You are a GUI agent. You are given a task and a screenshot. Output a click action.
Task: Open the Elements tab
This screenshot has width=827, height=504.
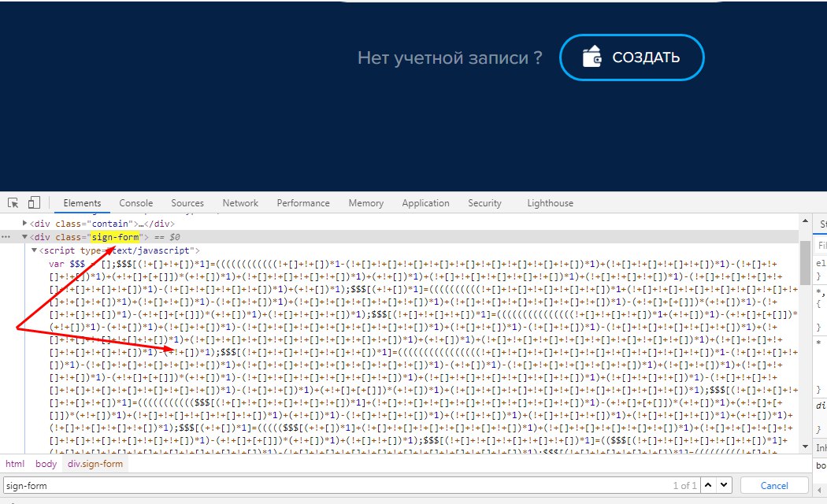pos(82,203)
